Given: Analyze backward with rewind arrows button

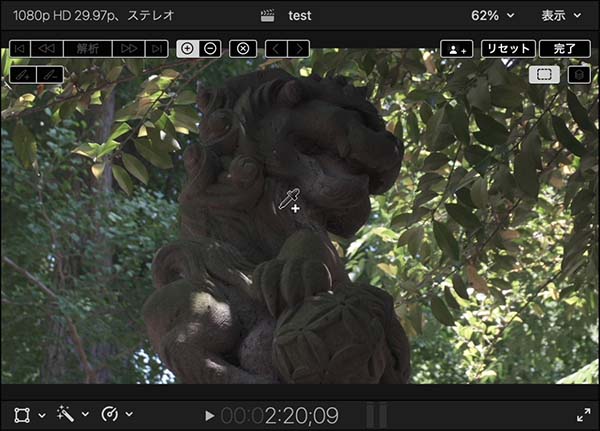Looking at the screenshot, I should pyautogui.click(x=47, y=49).
